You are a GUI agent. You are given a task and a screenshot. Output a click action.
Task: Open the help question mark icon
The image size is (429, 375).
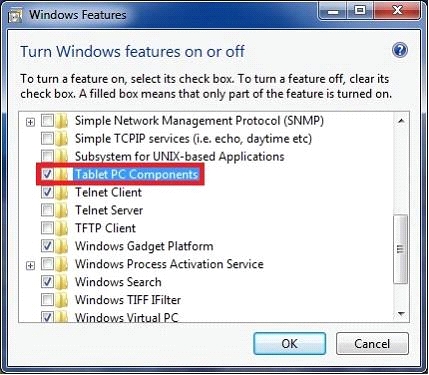coord(400,51)
